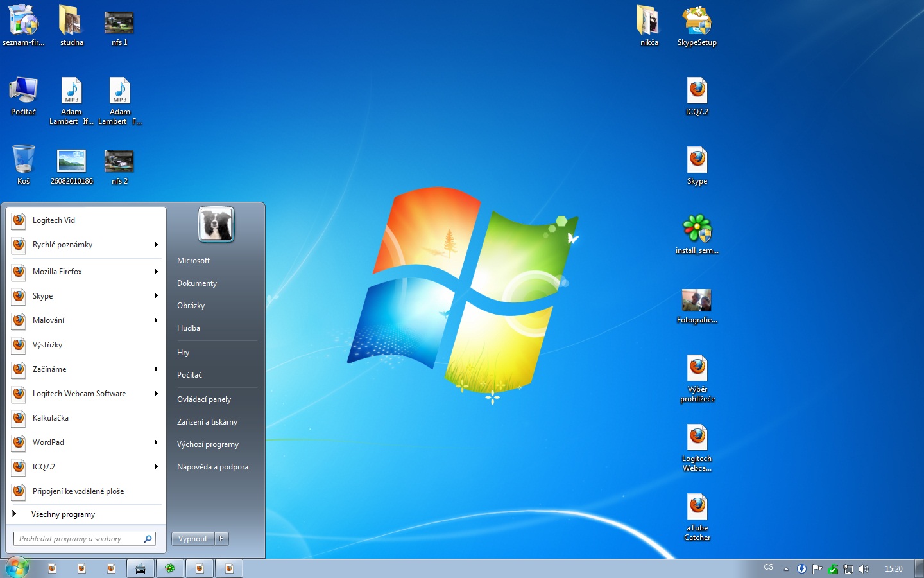Viewport: 924px width, 578px height.
Task: Expand the WordPad submenu arrow
Action: (x=156, y=442)
